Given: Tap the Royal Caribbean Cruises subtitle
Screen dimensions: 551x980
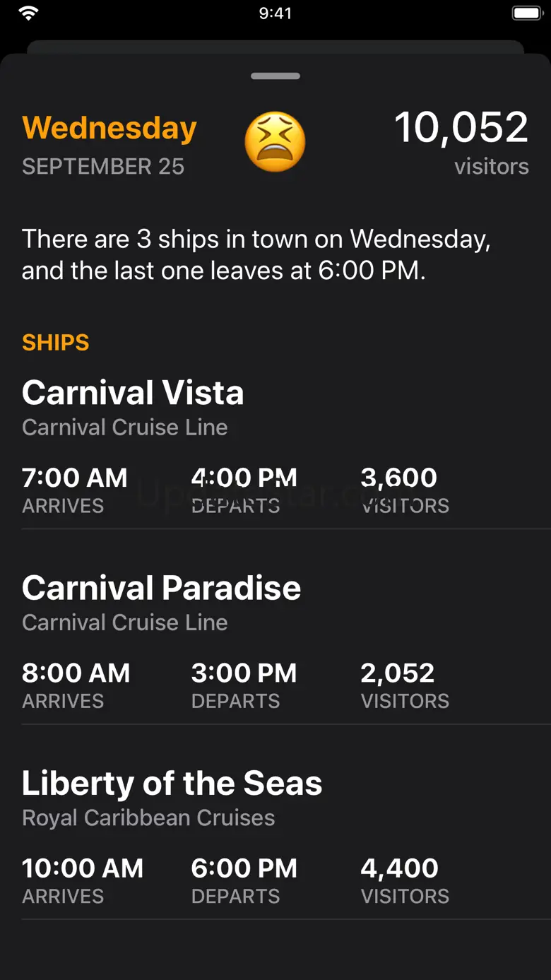Looking at the screenshot, I should tap(148, 818).
